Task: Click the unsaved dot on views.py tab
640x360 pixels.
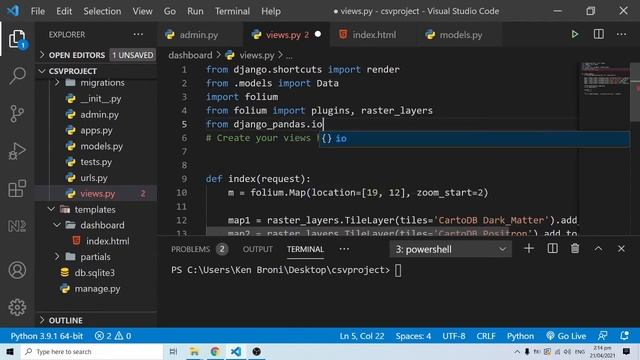Action: 318,34
